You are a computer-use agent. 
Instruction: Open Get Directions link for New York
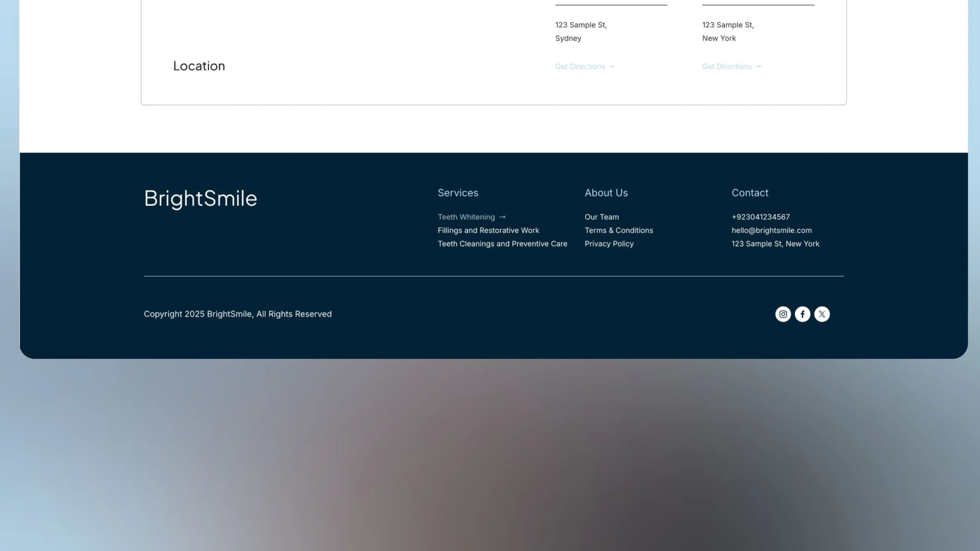tap(727, 66)
